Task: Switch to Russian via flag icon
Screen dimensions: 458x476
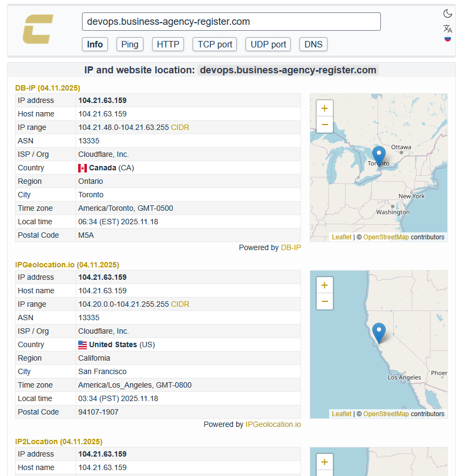Action: [447, 39]
